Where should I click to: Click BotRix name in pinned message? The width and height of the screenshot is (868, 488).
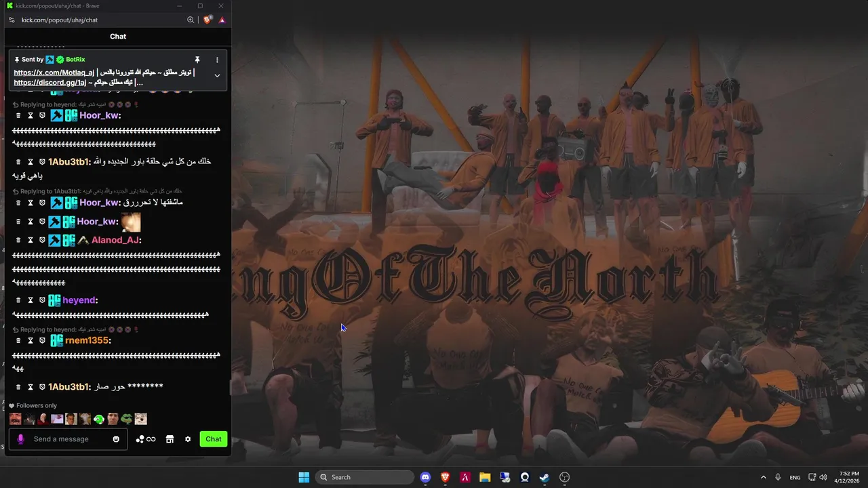coord(75,60)
